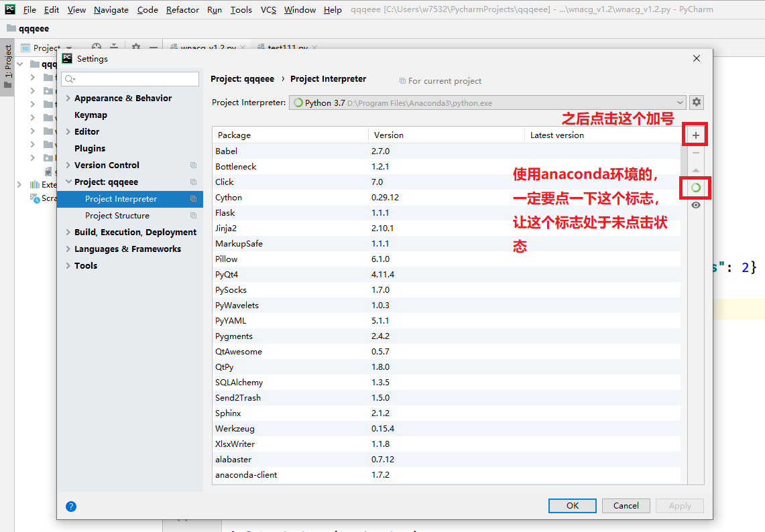Select the anaconda-client package row

(x=447, y=475)
